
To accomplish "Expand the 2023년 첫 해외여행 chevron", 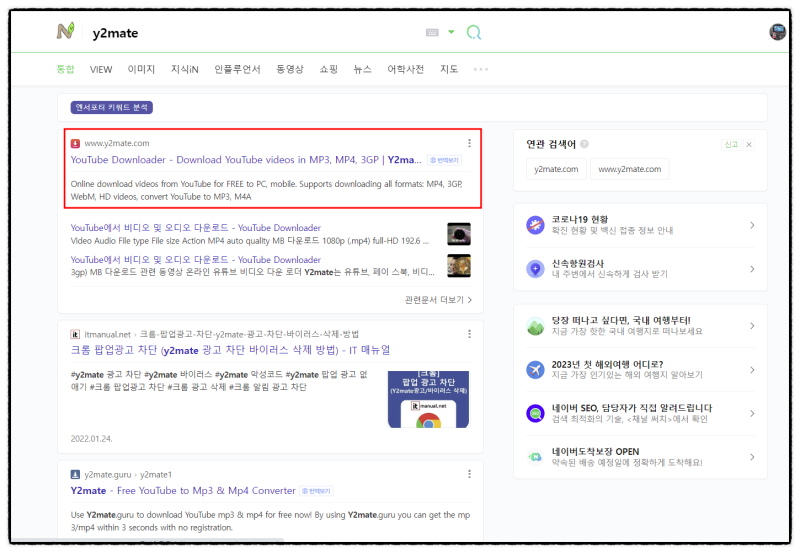I will pos(752,370).
